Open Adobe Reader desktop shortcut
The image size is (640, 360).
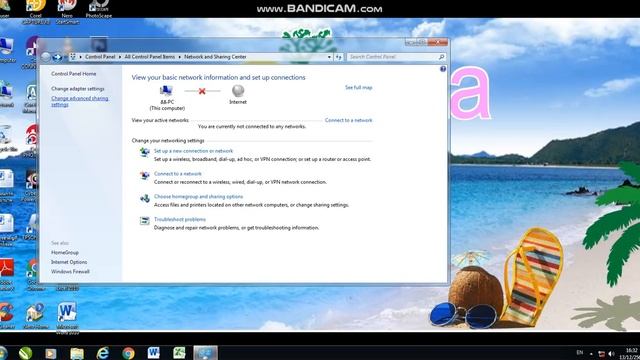7,274
